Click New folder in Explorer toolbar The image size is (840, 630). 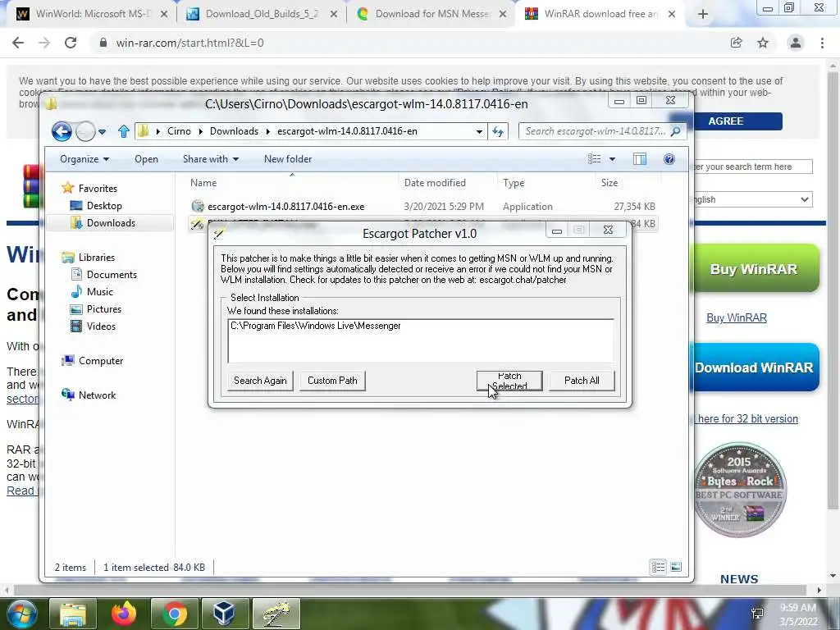coord(288,159)
